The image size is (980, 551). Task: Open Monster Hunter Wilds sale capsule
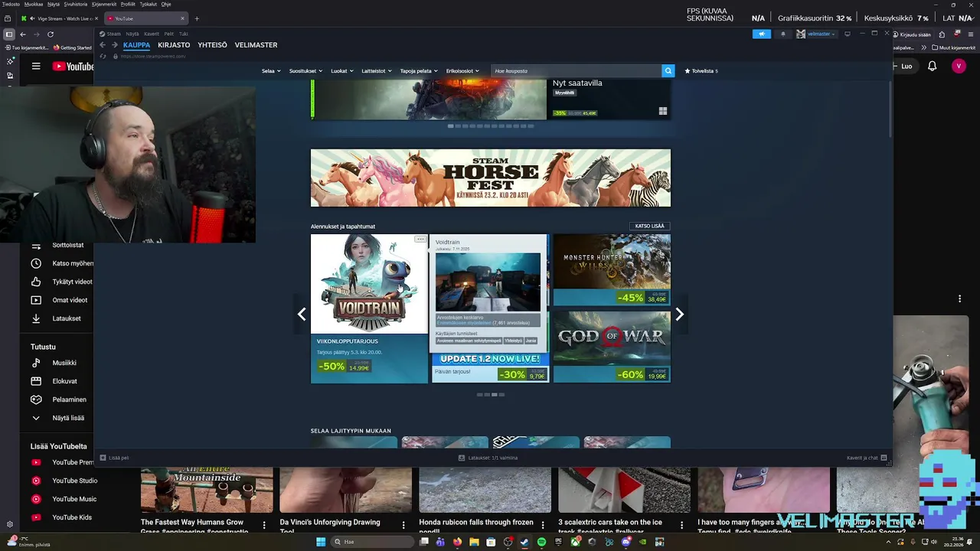click(612, 270)
